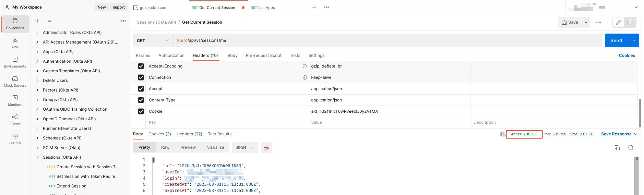Switch to the Authorization tab

171,56
